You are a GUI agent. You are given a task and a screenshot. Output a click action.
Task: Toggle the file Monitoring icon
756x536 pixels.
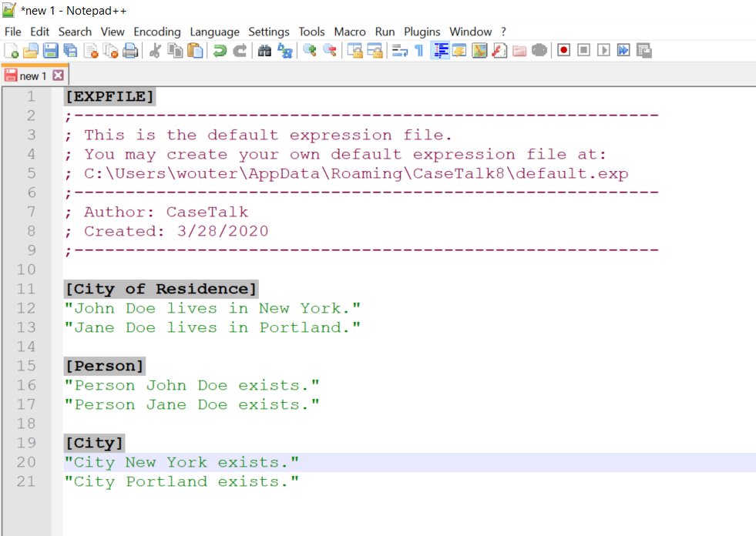click(539, 51)
